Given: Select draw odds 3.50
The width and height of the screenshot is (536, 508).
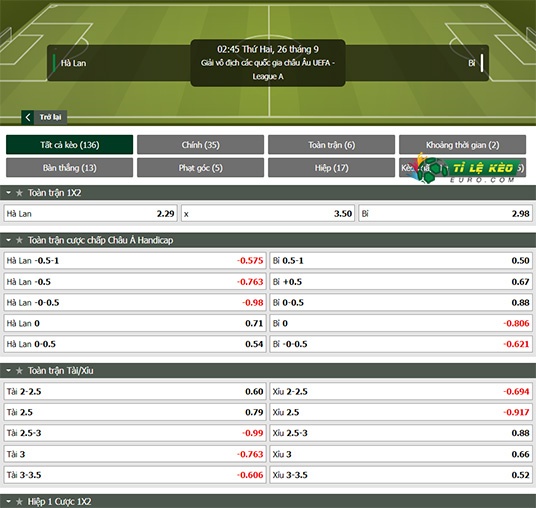Looking at the screenshot, I should tap(268, 214).
